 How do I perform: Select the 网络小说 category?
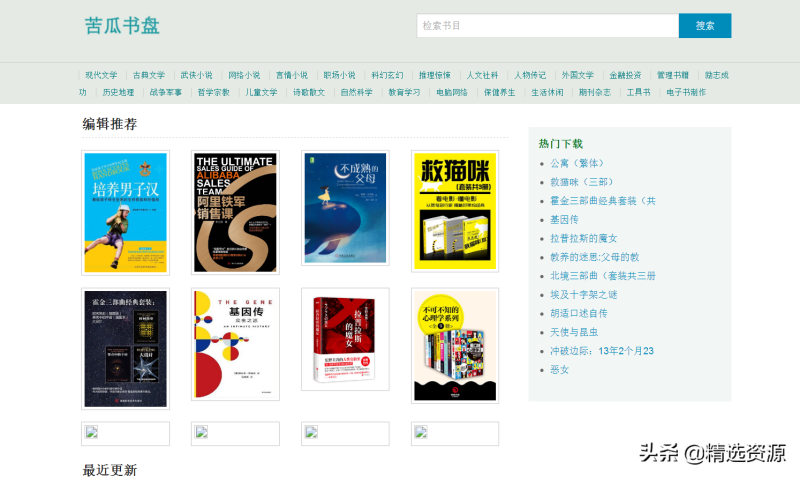(x=244, y=75)
